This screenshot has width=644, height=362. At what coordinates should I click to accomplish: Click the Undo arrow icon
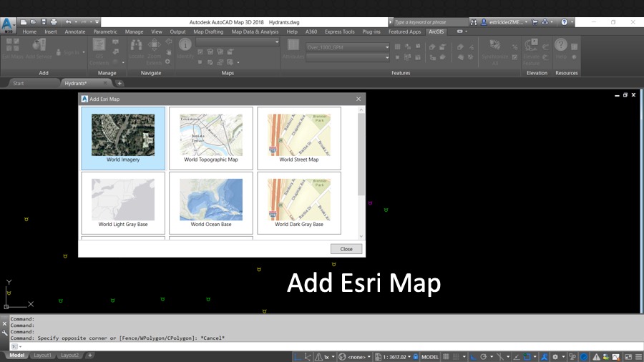pyautogui.click(x=69, y=22)
